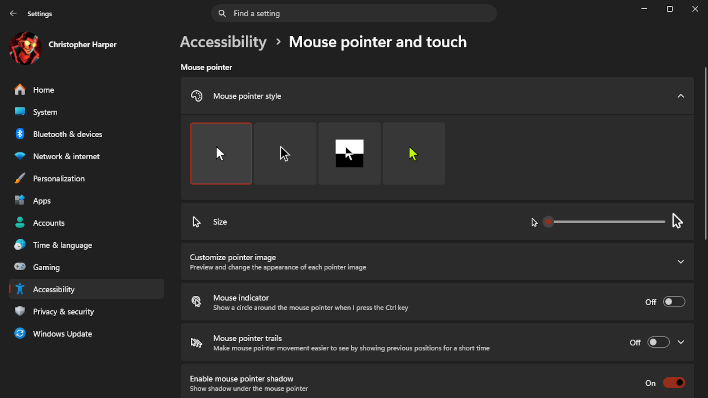
Task: Open Network & internet settings
Action: click(86, 156)
